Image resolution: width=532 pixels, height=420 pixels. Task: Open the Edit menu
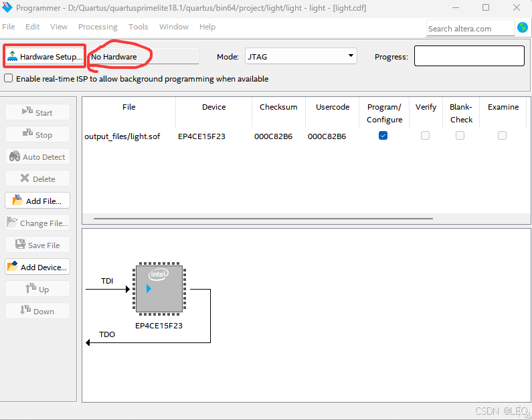(x=33, y=27)
